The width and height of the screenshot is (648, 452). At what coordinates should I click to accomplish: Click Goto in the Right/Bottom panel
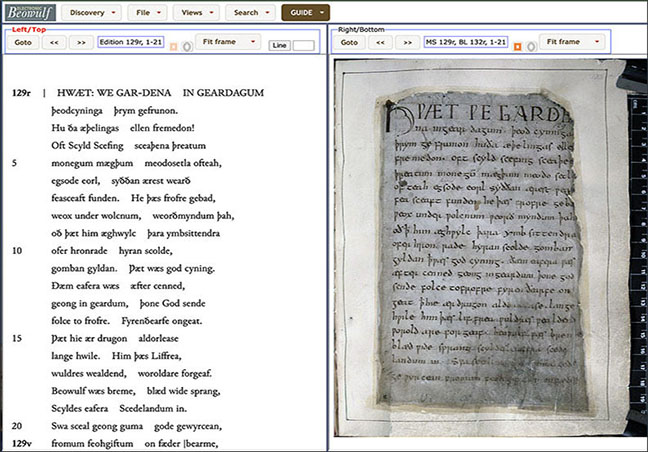tap(349, 42)
